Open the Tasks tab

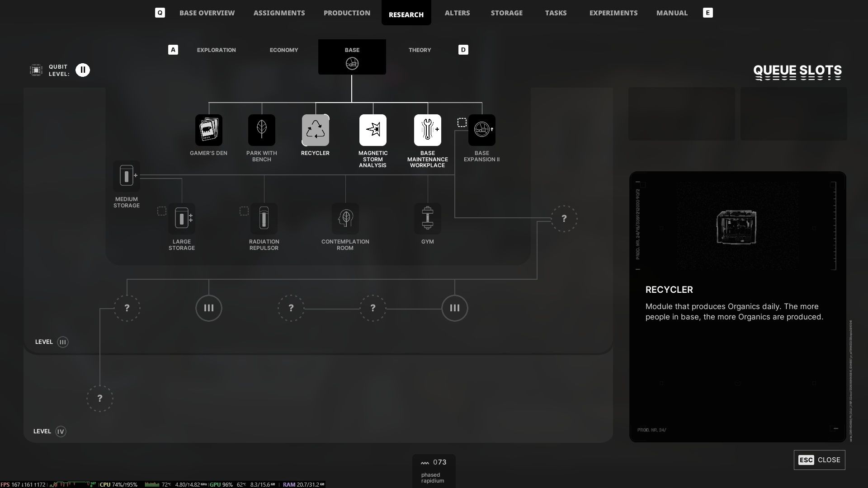click(x=556, y=13)
